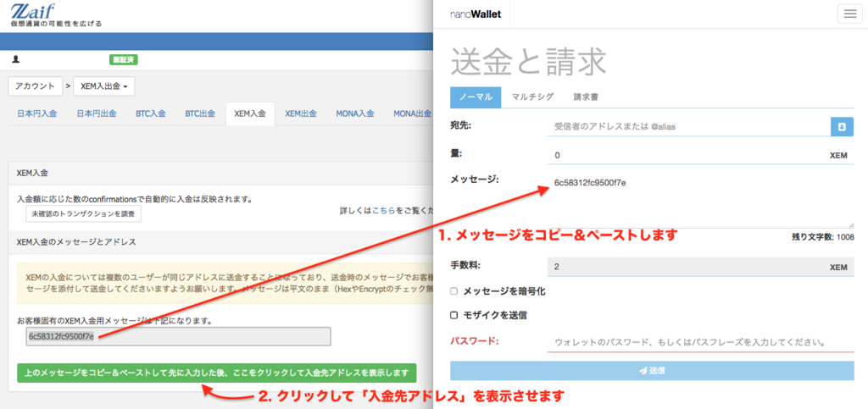Click 未確認のトランザクションを調査 button
Viewport: 868px width, 409px height.
(83, 213)
